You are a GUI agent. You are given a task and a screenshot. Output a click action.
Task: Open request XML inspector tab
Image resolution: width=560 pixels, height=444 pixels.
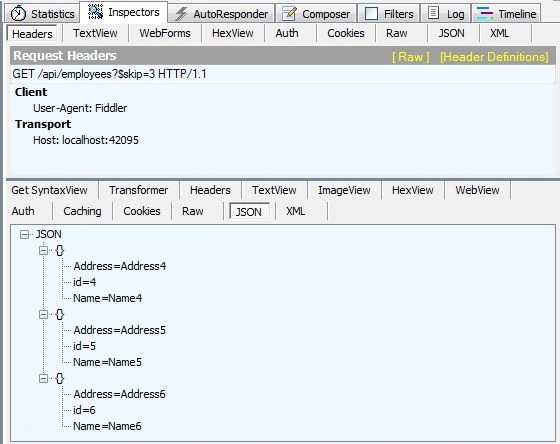499,33
